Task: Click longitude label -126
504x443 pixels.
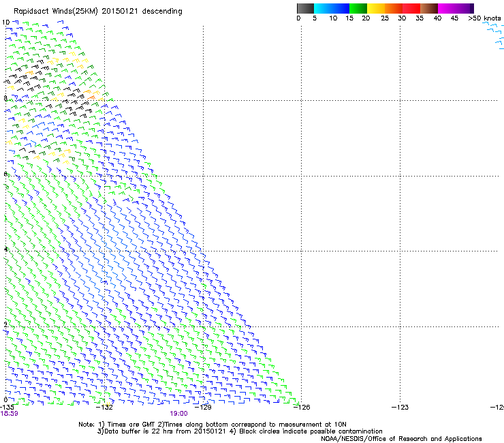Action: (x=302, y=408)
